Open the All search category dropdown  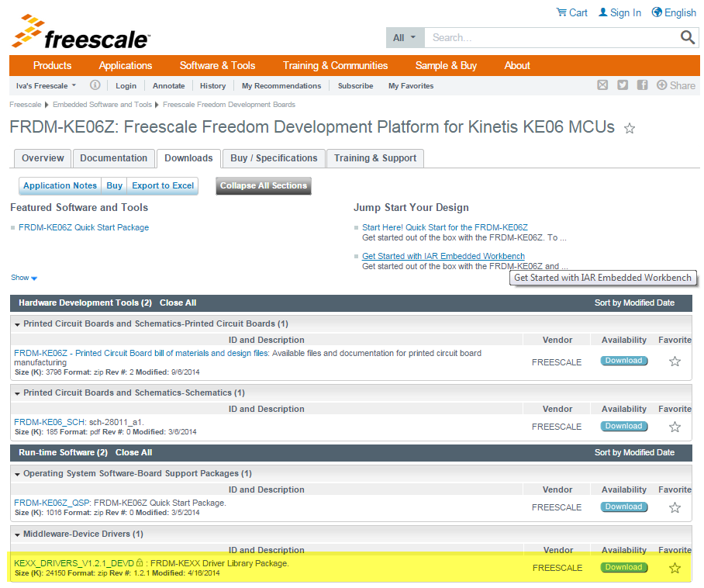coord(405,37)
